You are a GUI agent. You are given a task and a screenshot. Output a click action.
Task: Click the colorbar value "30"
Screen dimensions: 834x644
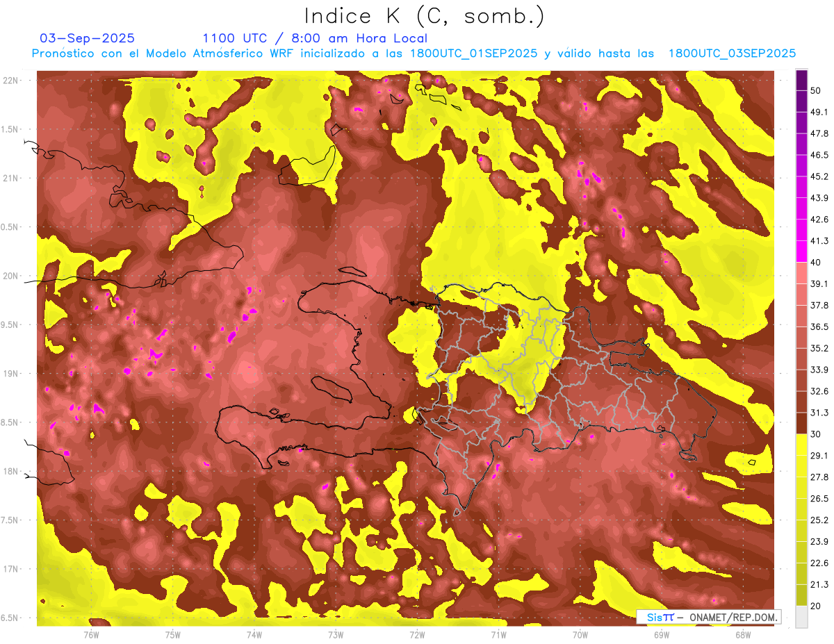[x=816, y=434]
